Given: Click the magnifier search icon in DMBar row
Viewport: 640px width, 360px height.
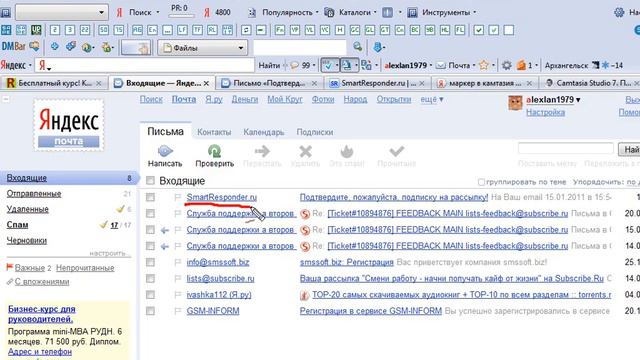Looking at the screenshot, I should click(358, 47).
